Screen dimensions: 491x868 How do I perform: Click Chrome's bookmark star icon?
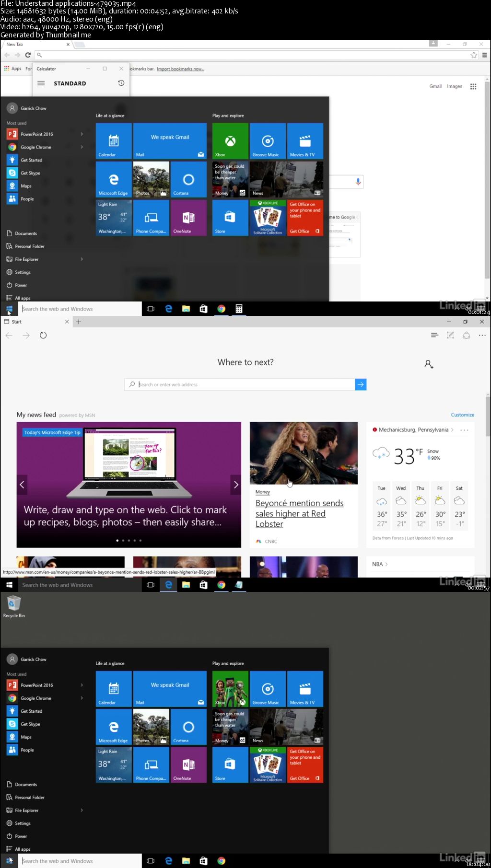click(x=474, y=55)
